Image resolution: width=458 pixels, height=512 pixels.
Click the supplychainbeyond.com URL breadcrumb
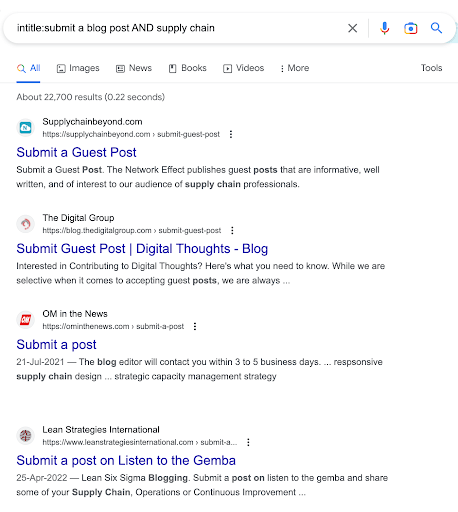coord(131,134)
